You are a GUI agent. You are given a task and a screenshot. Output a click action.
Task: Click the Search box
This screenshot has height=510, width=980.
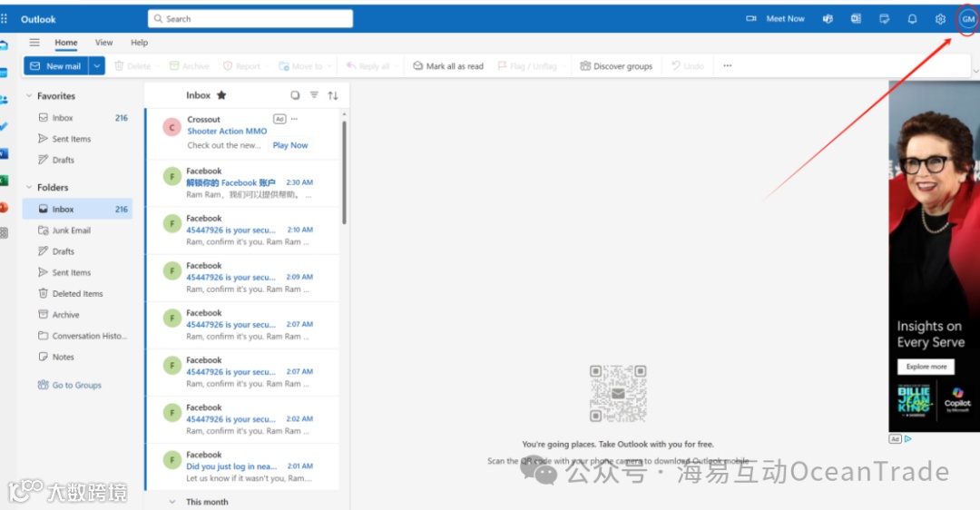pos(250,19)
